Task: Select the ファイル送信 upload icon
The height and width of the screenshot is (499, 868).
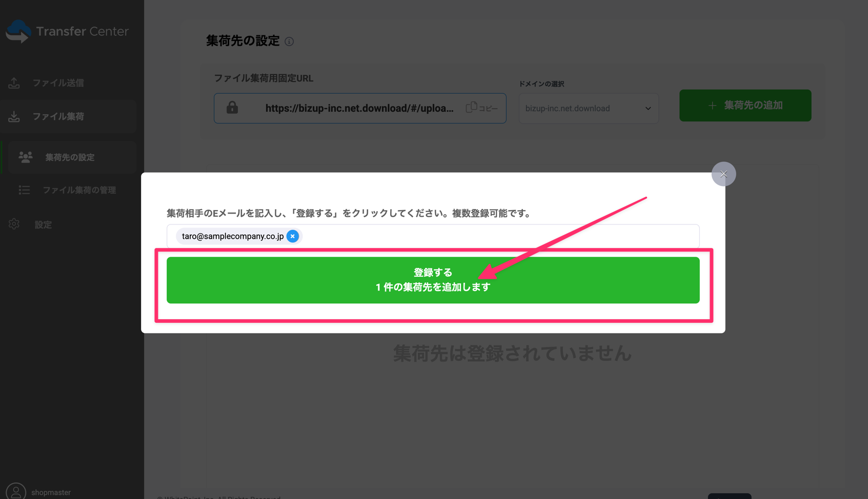Action: pos(14,82)
